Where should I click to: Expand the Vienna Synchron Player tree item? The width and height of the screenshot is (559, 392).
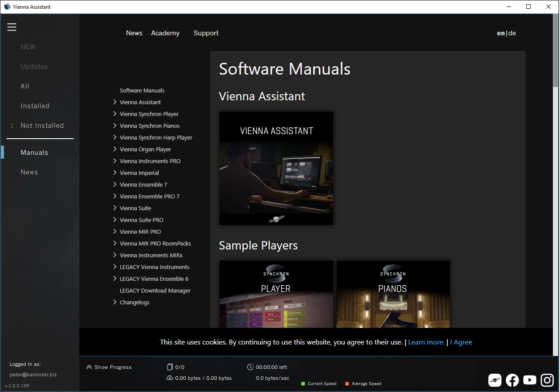point(115,114)
